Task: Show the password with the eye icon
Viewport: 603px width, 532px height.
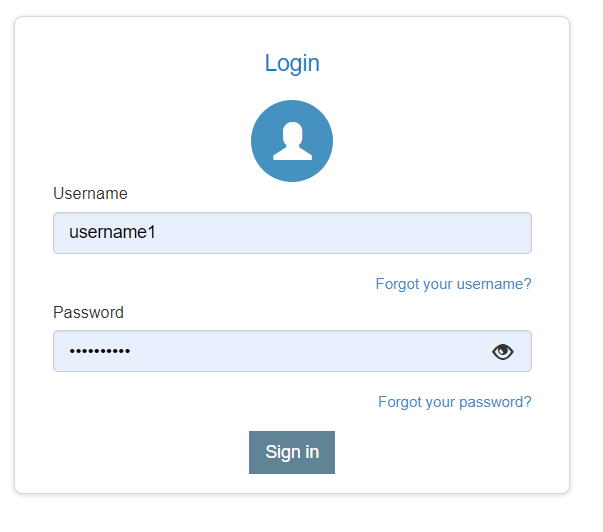Action: tap(502, 351)
